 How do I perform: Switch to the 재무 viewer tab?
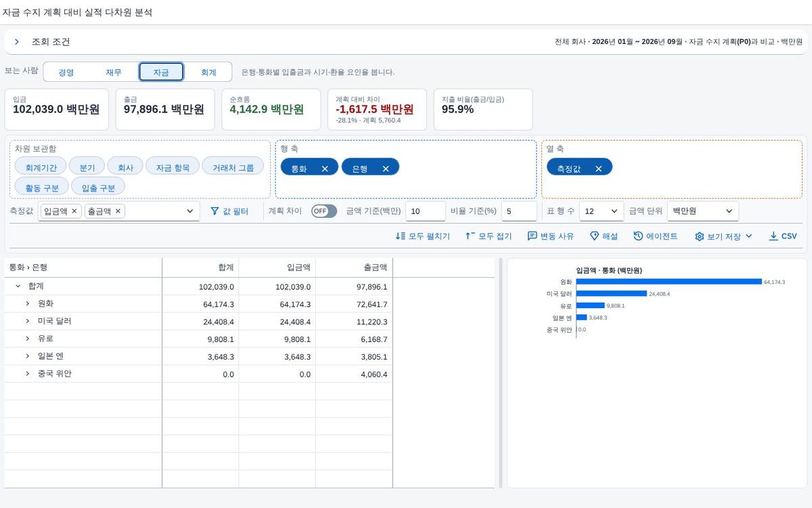coord(114,72)
